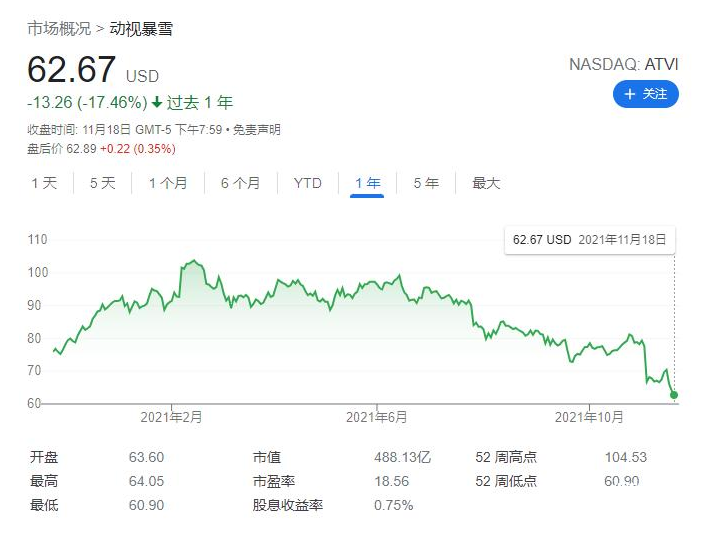703x536 pixels.
Task: Select the 1 年 time range tab
Action: tap(367, 183)
